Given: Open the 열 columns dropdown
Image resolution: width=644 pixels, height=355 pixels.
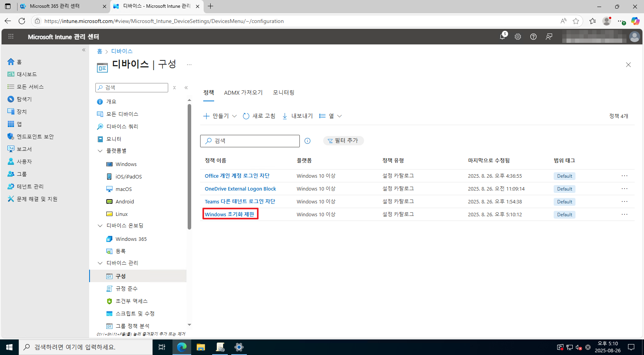Looking at the screenshot, I should (x=331, y=116).
